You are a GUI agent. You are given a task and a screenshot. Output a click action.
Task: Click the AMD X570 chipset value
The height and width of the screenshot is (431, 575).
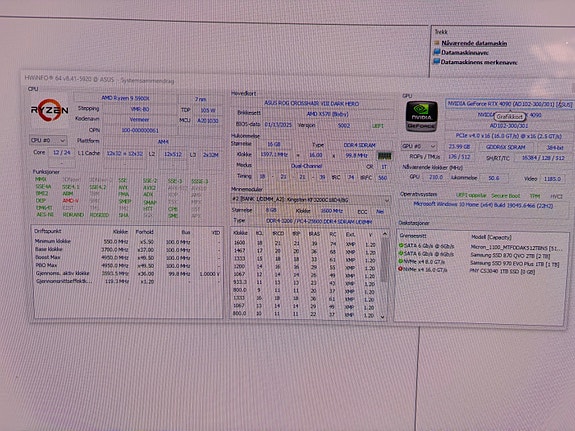pyautogui.click(x=327, y=114)
